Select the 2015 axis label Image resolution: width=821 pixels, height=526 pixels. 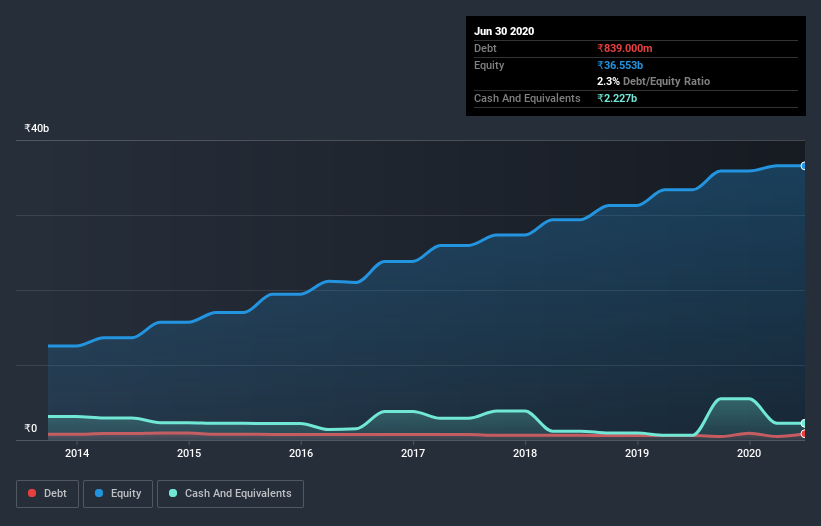pos(189,453)
